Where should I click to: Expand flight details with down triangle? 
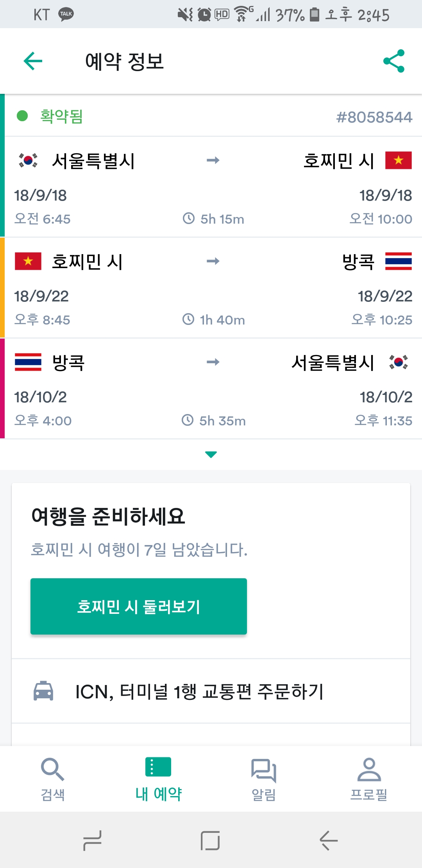211,454
